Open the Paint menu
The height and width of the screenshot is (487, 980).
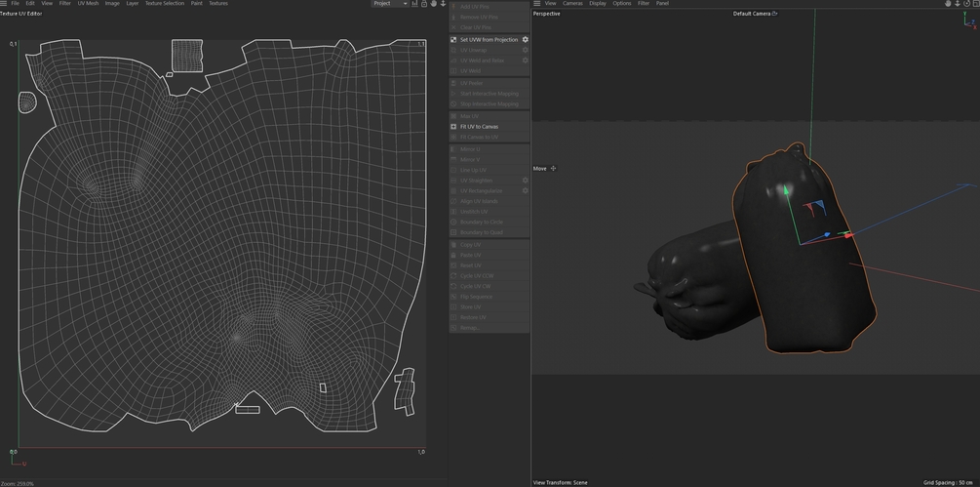pos(196,3)
